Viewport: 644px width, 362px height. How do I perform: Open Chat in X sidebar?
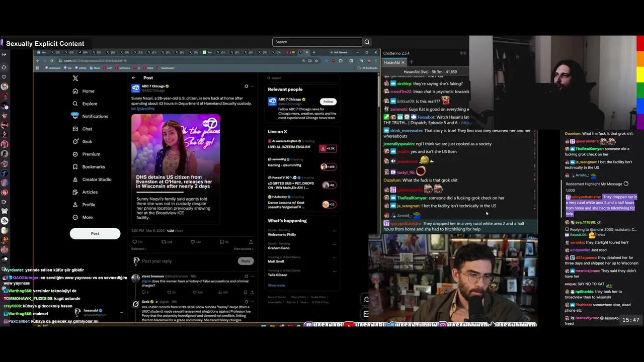tap(82, 129)
